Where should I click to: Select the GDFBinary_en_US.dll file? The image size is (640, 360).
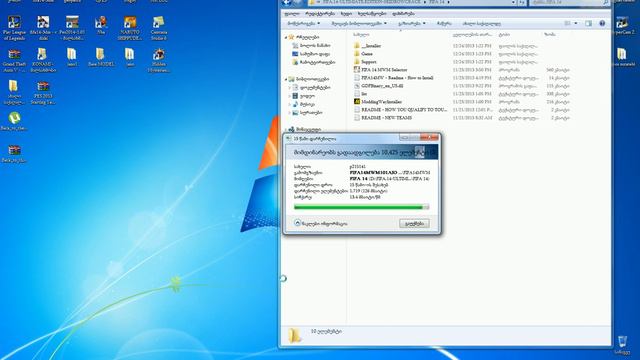tap(379, 86)
